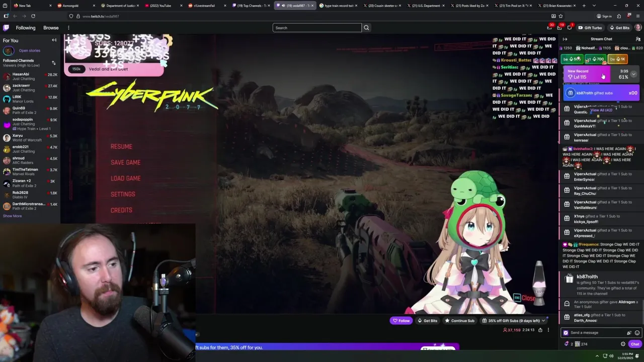The image size is (644, 362).
Task: Open Rob2628 channel in sidebar
Action: [x=30, y=195]
